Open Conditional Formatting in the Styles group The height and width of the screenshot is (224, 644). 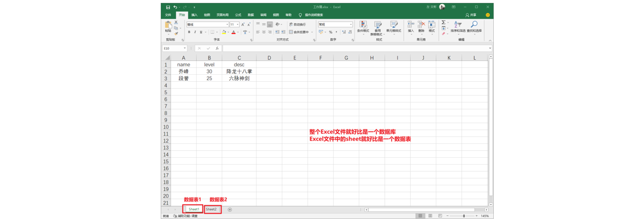point(363,27)
